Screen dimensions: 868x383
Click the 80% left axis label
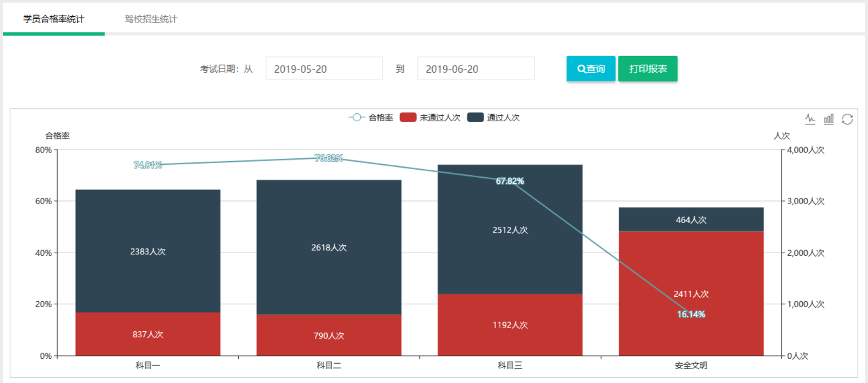coord(44,150)
